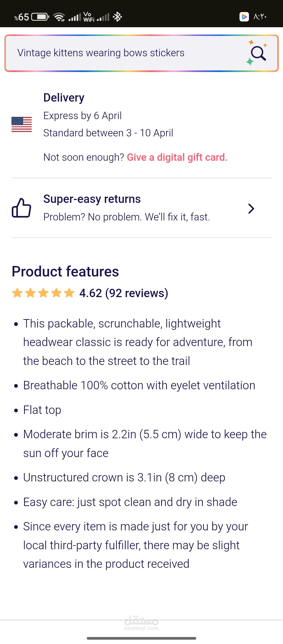Tap the Wi-Fi status bar icon
This screenshot has width=283, height=644.
tap(59, 17)
